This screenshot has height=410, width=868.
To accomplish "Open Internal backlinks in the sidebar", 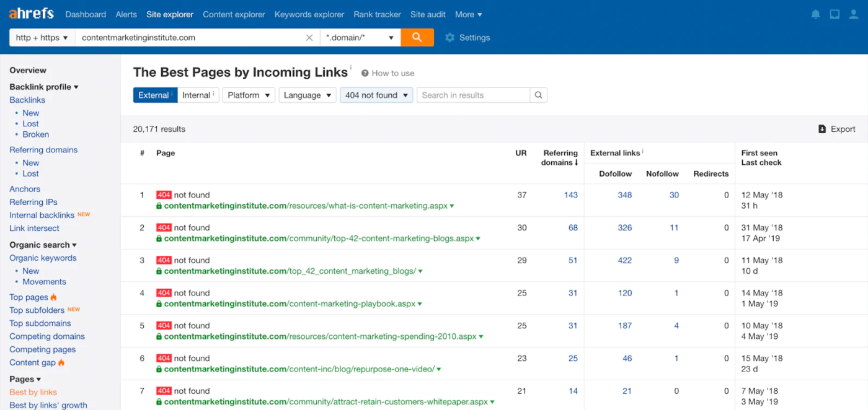I will 42,216.
